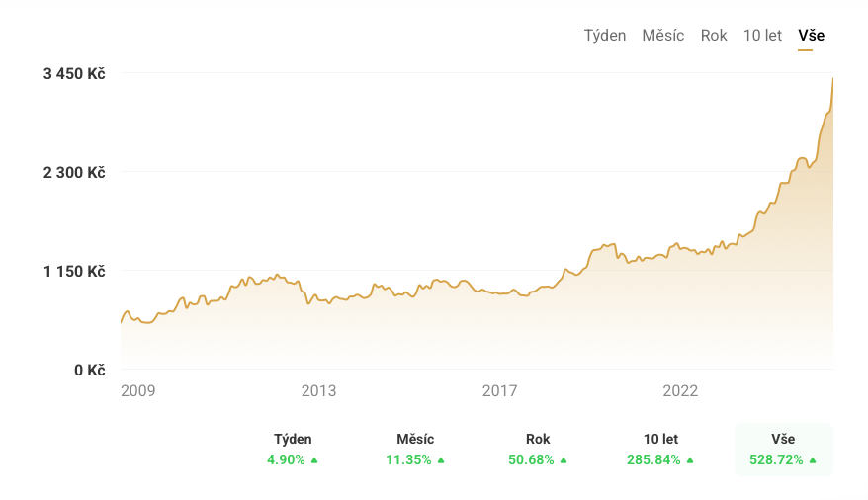Switch to the Týden tab above chart
868x500 pixels.
click(605, 36)
